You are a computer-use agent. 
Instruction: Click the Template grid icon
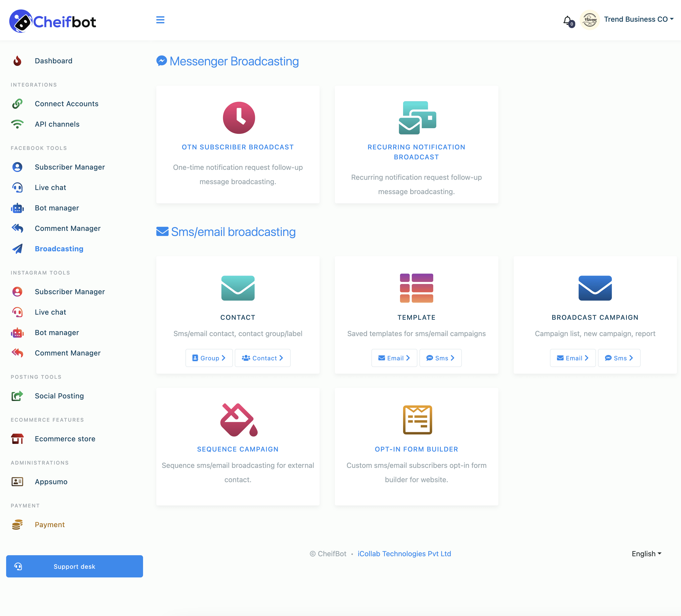tap(416, 288)
